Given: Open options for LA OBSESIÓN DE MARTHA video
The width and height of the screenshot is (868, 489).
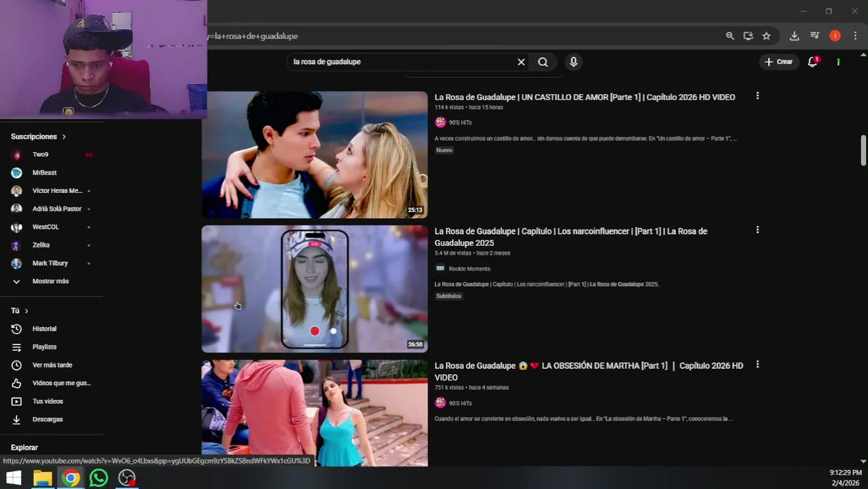Looking at the screenshot, I should (757, 364).
